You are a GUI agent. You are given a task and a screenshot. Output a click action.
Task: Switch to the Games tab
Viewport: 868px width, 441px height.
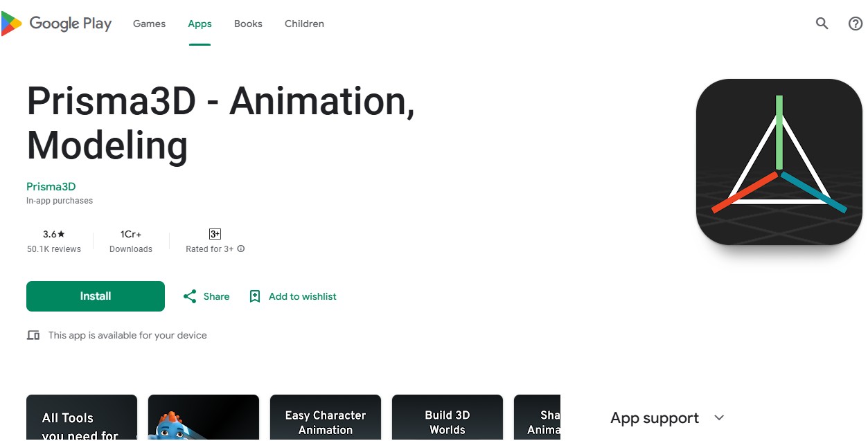click(149, 24)
